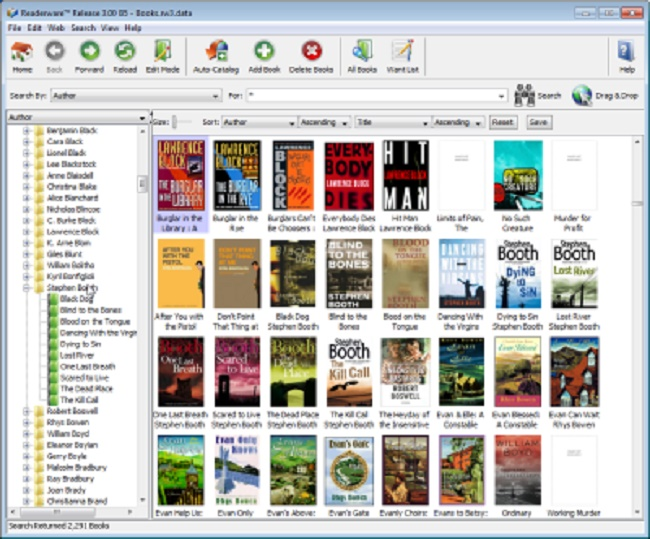650x539 pixels.
Task: Open the Author tree view dropdown
Action: click(78, 117)
